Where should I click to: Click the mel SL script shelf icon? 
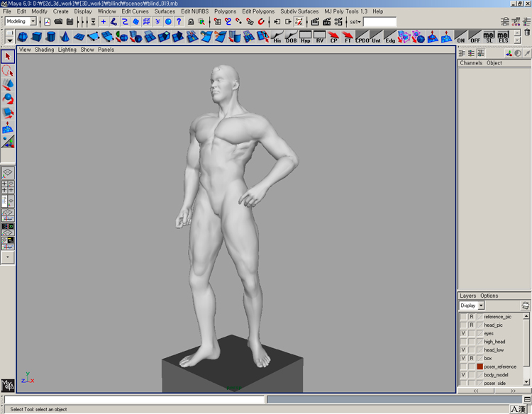point(489,37)
